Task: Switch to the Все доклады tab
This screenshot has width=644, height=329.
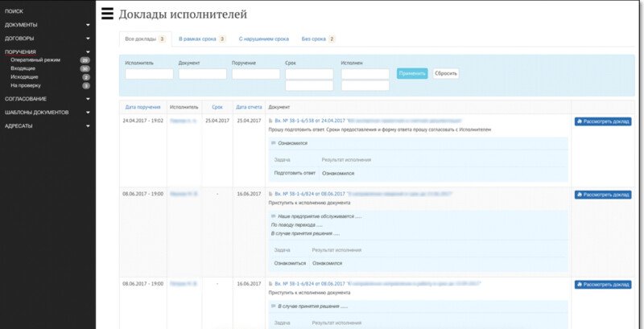Action: coord(146,39)
